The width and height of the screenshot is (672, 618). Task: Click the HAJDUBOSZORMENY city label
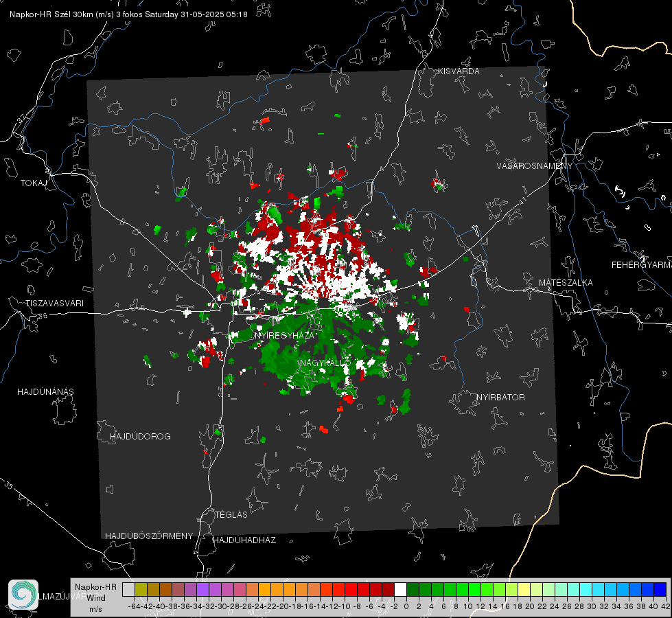149,536
